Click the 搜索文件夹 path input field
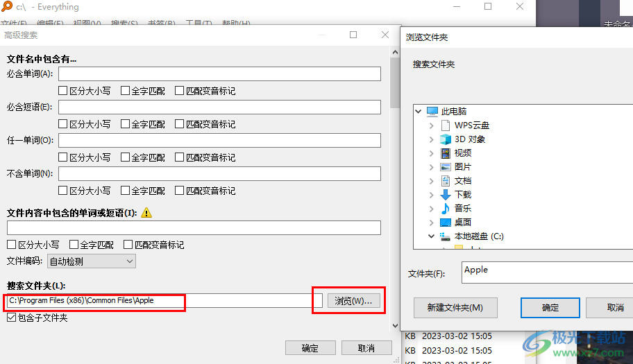This screenshot has width=633, height=364. (164, 301)
